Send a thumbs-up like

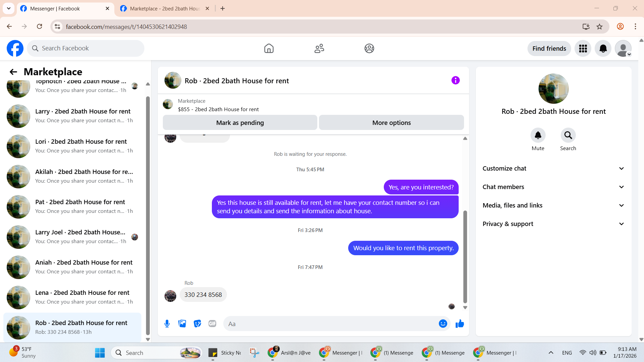460,324
